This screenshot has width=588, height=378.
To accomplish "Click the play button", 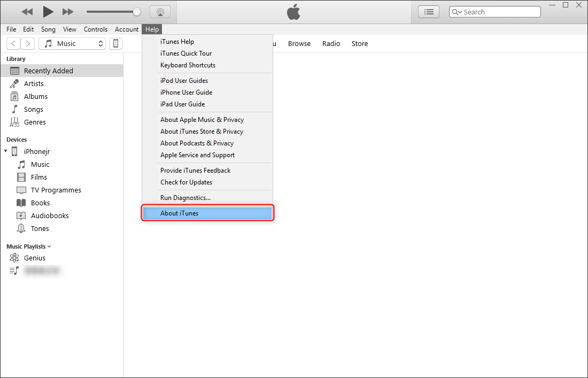I will click(48, 12).
